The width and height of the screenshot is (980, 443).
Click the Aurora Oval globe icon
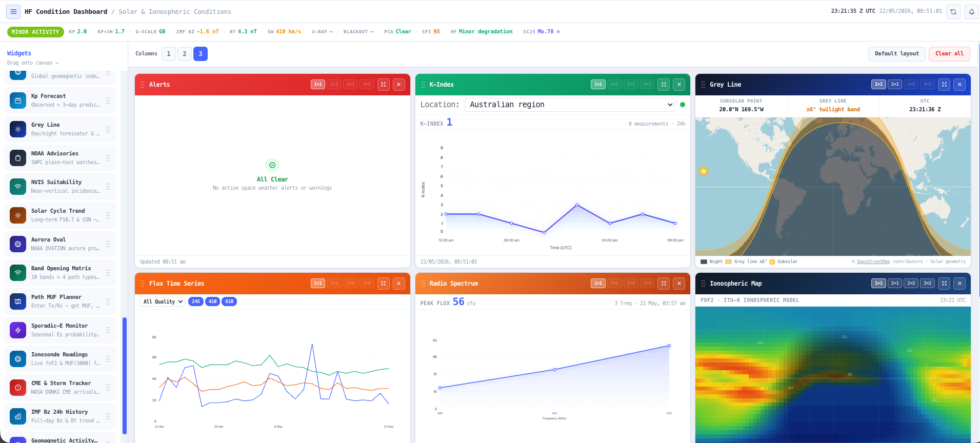click(x=18, y=244)
